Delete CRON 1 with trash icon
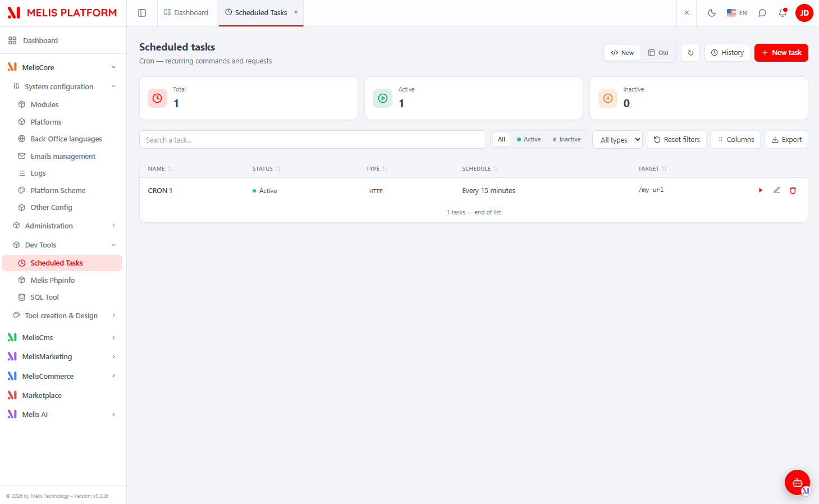The image size is (819, 504). [793, 190]
